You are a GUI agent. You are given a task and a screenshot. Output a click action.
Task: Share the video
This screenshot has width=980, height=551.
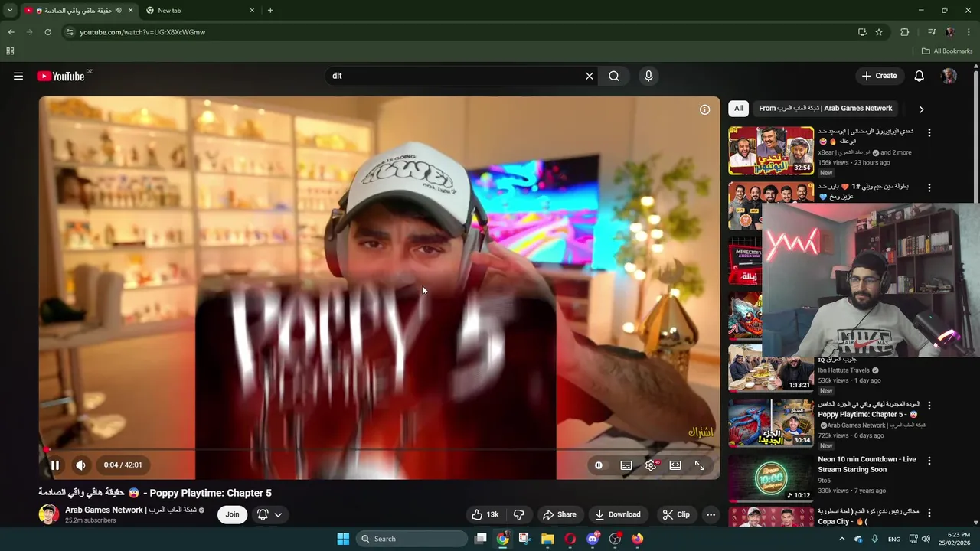click(559, 514)
